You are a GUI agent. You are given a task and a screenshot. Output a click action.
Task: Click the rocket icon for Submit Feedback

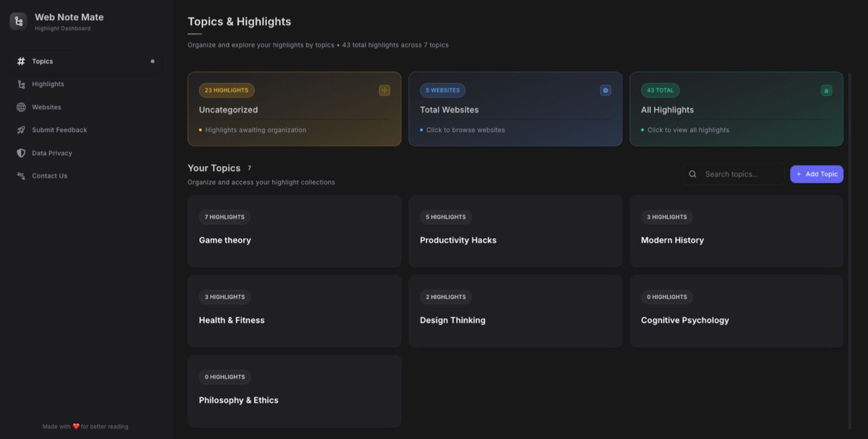21,130
